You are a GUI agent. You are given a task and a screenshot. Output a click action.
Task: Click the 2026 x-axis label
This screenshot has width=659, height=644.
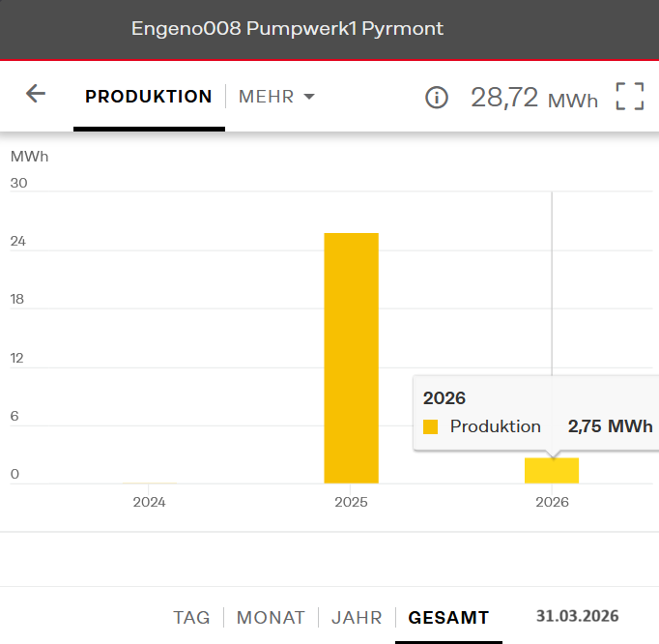tap(552, 502)
